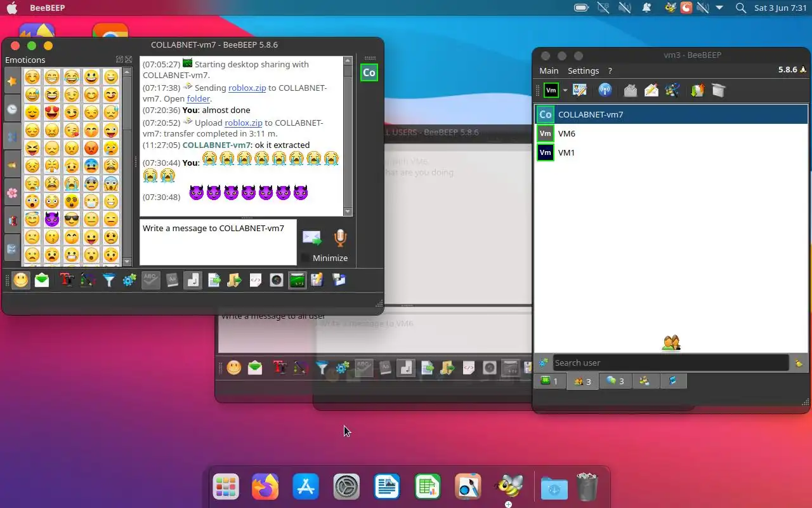Switch to the green screen tab showing 1
The image size is (812, 508).
click(x=549, y=381)
